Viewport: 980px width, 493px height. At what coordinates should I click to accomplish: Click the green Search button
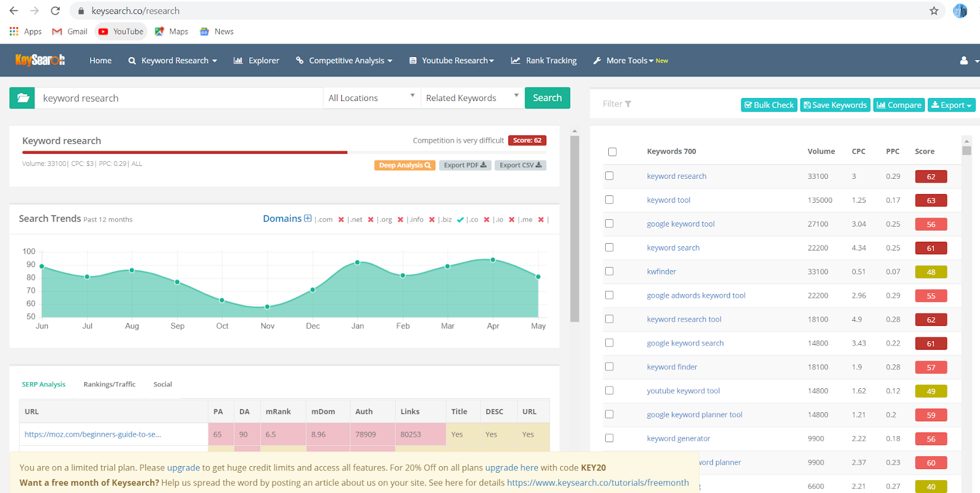click(548, 98)
